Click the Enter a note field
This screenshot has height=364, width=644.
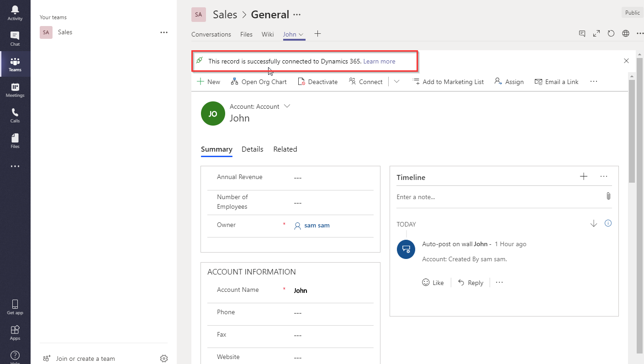pos(498,197)
